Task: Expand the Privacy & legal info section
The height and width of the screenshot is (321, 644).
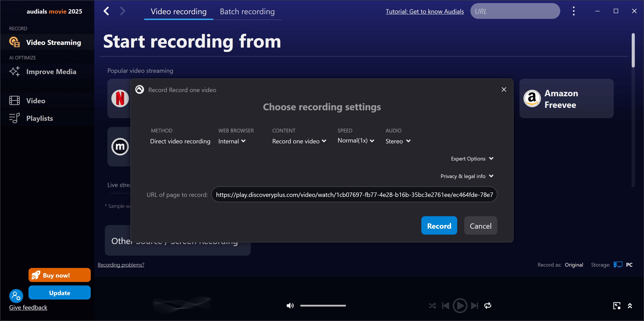Action: click(x=466, y=176)
